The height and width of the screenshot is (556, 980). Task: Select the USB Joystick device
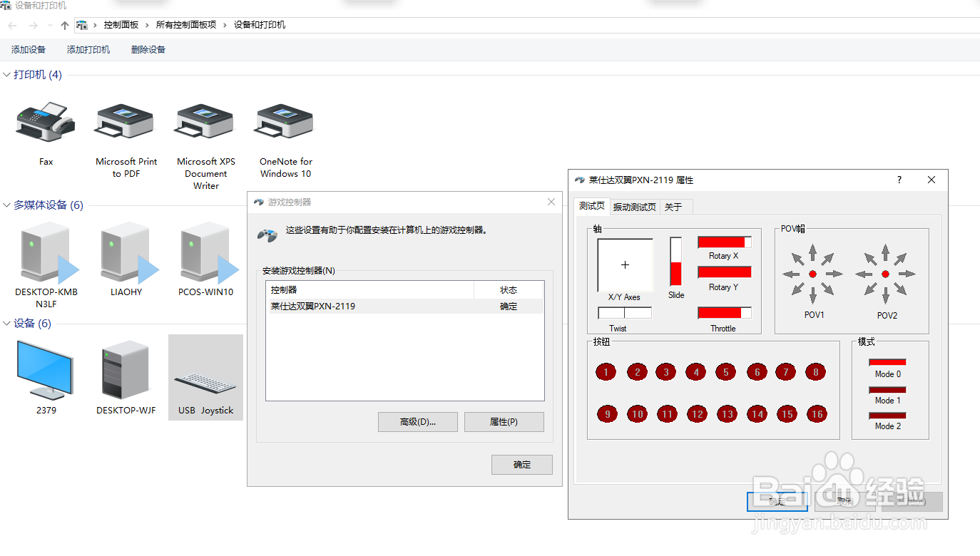point(205,377)
